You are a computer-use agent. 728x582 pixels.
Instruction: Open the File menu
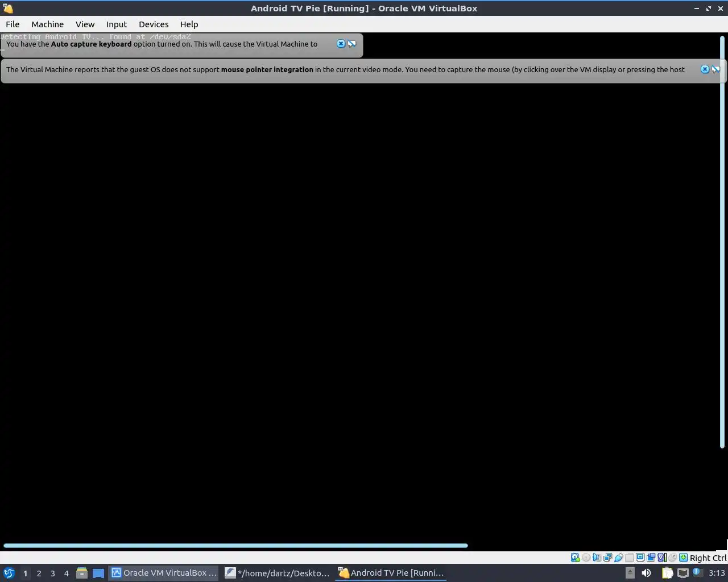pyautogui.click(x=13, y=24)
